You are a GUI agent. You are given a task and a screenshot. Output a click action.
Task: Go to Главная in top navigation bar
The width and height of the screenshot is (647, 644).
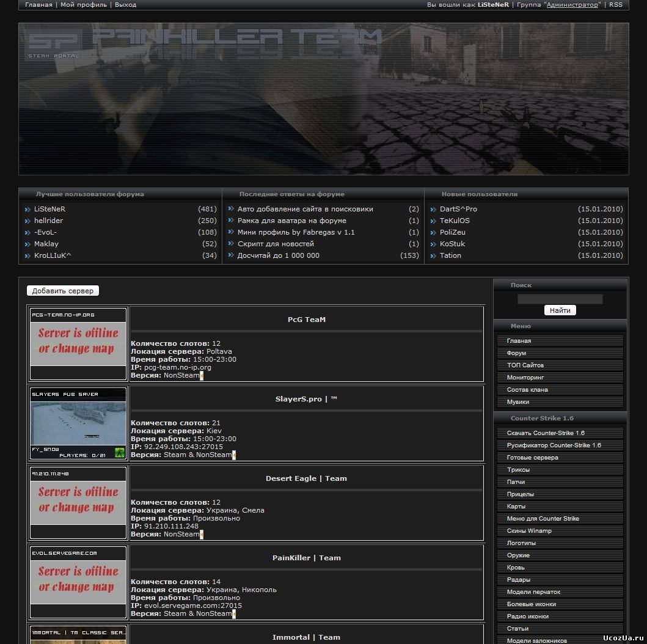38,4
